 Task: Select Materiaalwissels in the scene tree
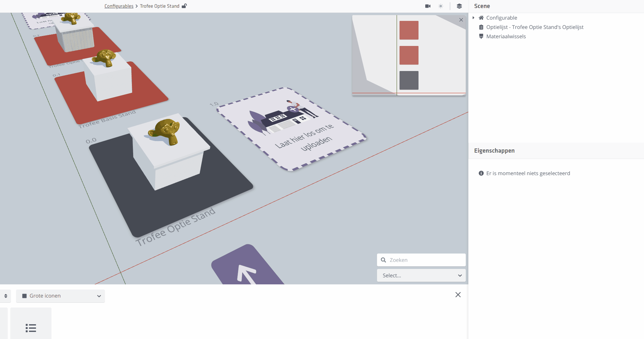pyautogui.click(x=506, y=37)
